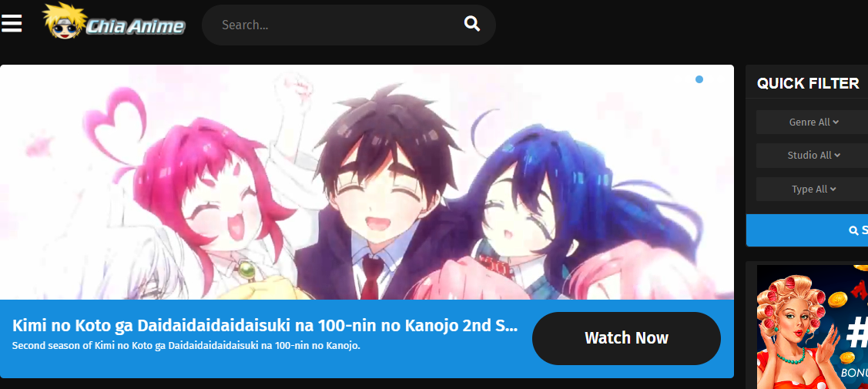The height and width of the screenshot is (389, 868).
Task: Open the Type All dropdown
Action: point(813,189)
